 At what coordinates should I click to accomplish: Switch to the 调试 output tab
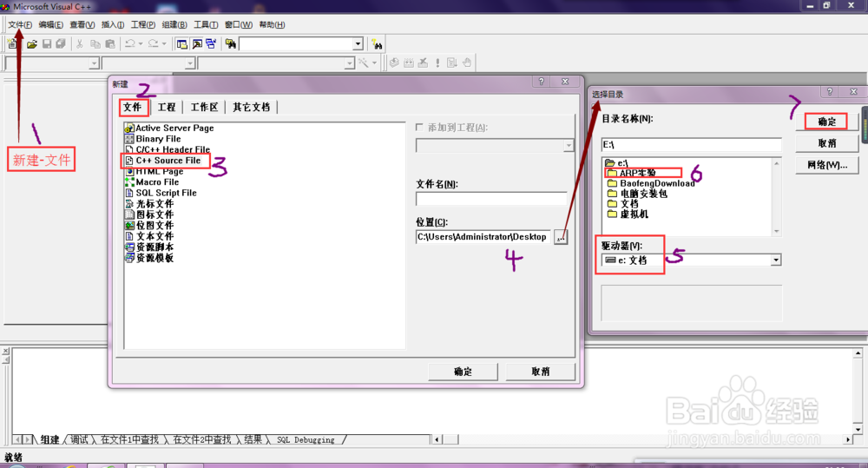click(79, 439)
